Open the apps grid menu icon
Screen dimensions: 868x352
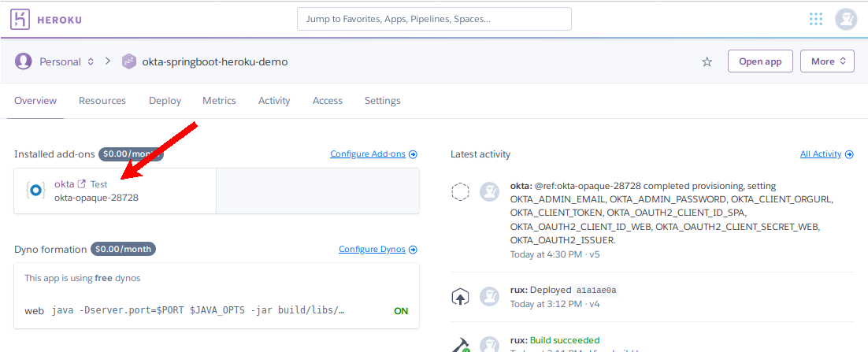[x=816, y=19]
